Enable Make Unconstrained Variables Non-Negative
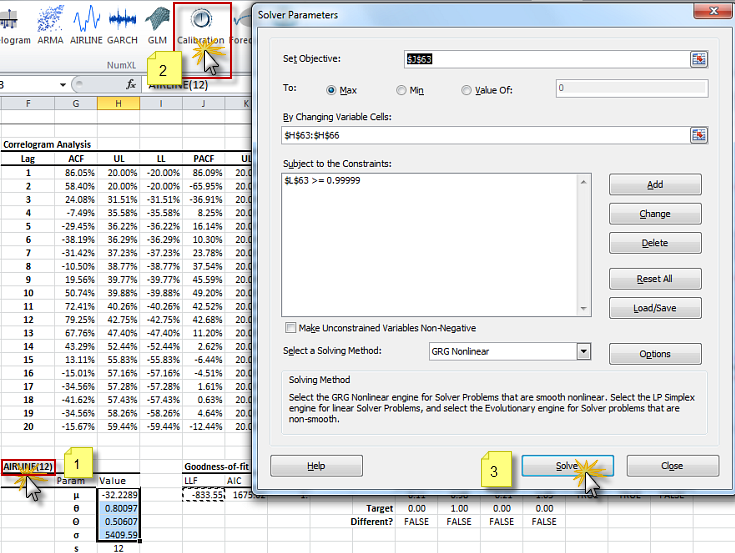This screenshot has height=553, width=735. pos(291,328)
